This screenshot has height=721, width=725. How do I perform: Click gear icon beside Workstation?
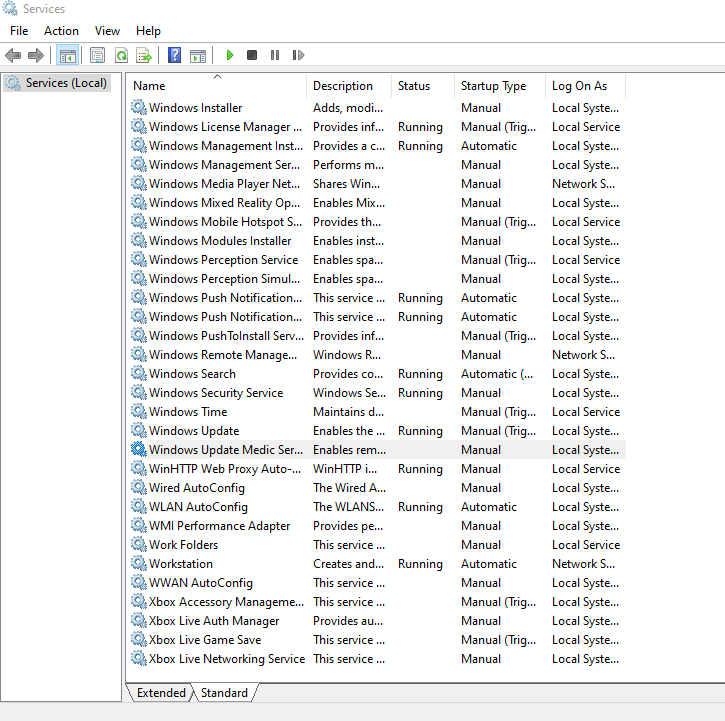coord(139,563)
